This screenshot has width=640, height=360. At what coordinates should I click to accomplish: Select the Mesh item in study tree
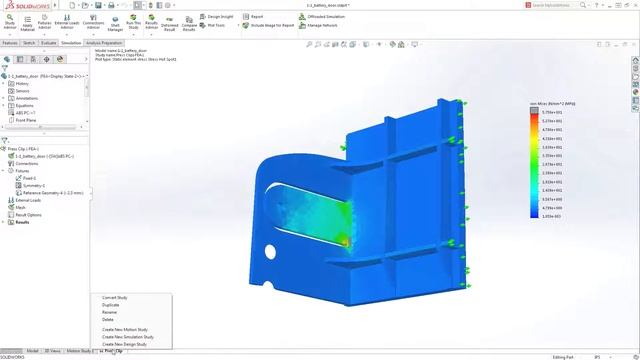(17, 208)
